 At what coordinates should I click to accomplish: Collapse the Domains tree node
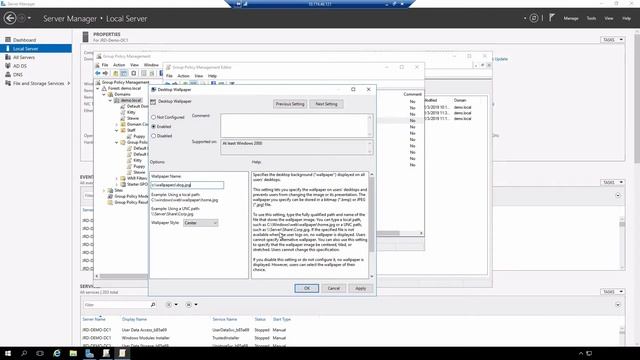pos(104,94)
